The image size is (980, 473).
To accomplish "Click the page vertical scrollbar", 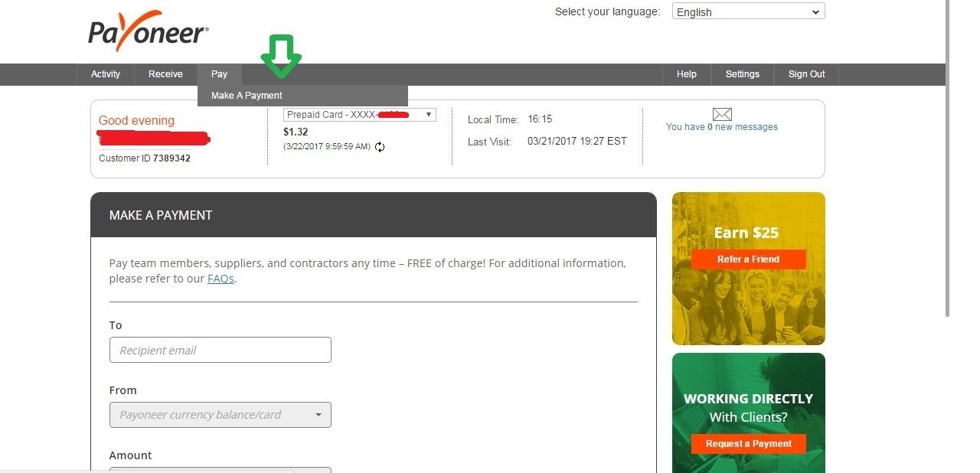I will point(949,158).
